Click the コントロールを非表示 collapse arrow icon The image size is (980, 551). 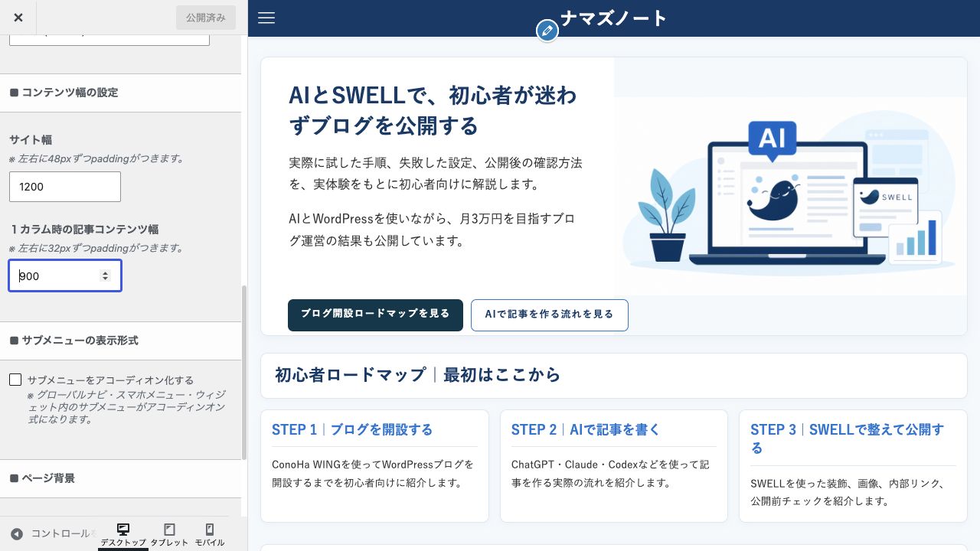[16, 534]
